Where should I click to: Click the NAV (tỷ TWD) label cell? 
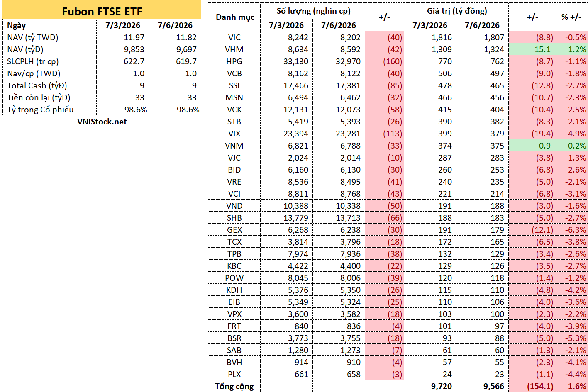50,37
